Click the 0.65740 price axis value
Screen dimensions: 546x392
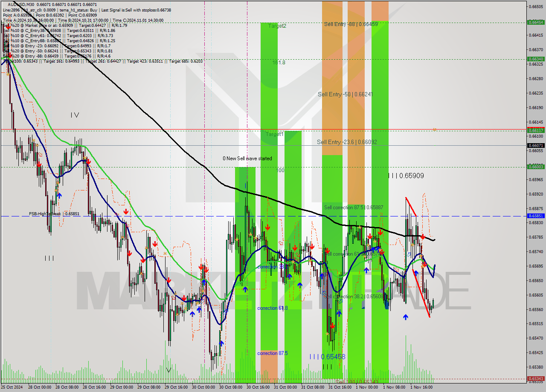click(x=536, y=252)
